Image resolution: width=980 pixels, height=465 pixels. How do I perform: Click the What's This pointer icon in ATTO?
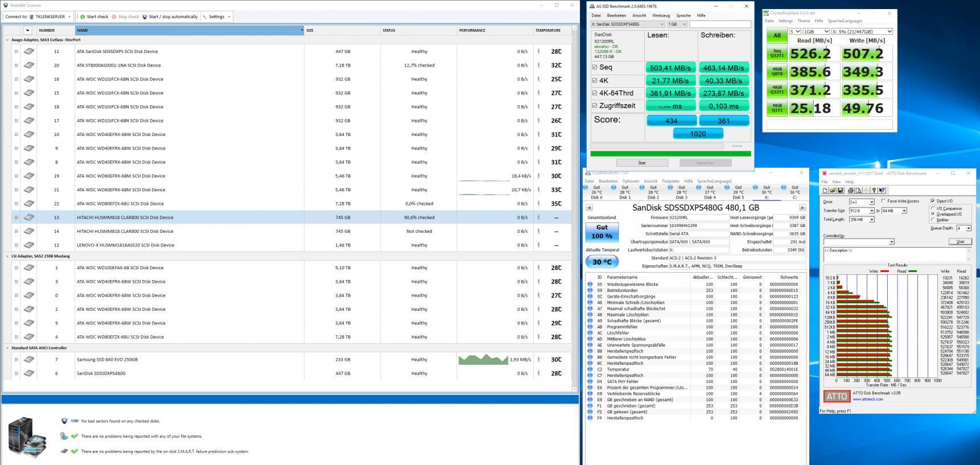(882, 191)
